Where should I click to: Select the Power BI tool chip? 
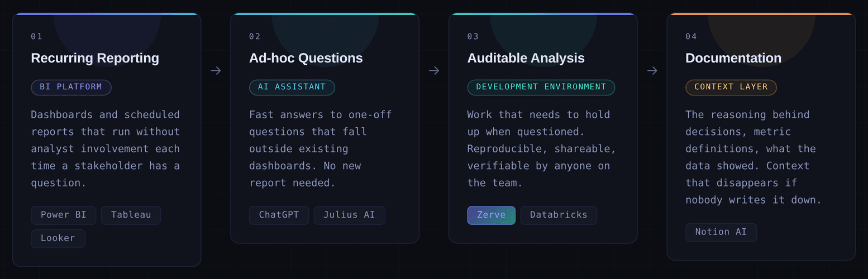[x=64, y=215]
